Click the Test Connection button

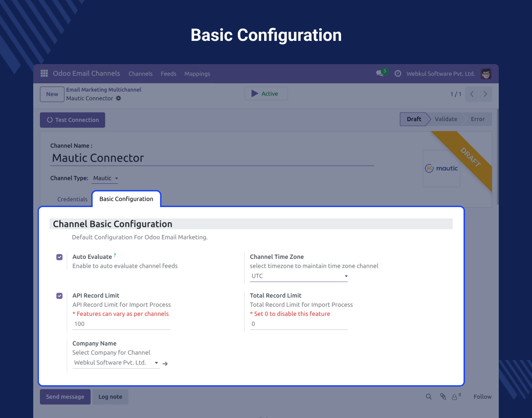(72, 120)
